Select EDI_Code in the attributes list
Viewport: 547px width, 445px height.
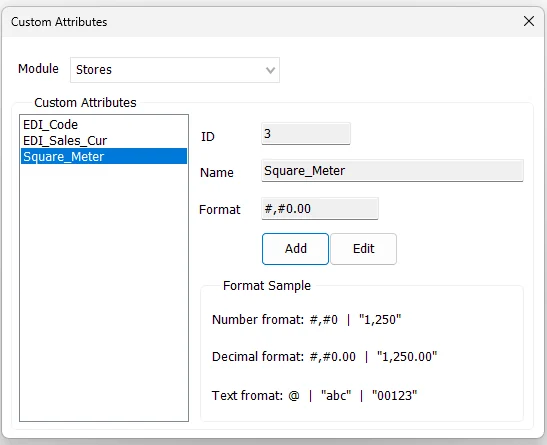[104, 125]
